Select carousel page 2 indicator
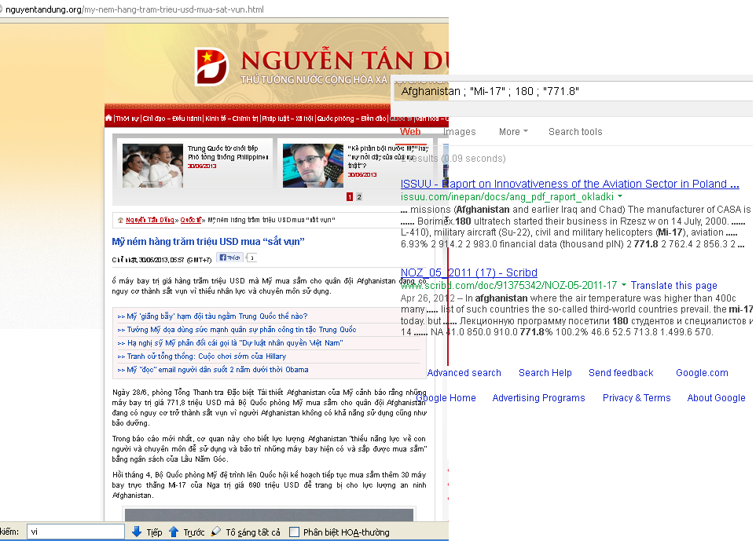Image resolution: width=756 pixels, height=541 pixels. click(358, 196)
